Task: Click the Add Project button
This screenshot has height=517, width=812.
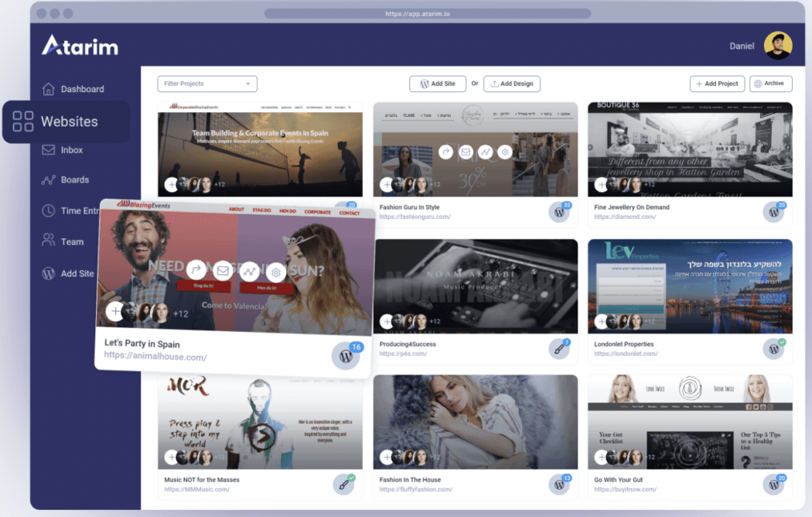Action: [717, 84]
